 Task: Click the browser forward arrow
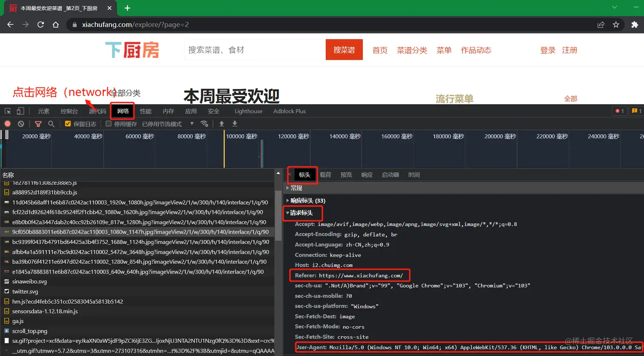26,25
